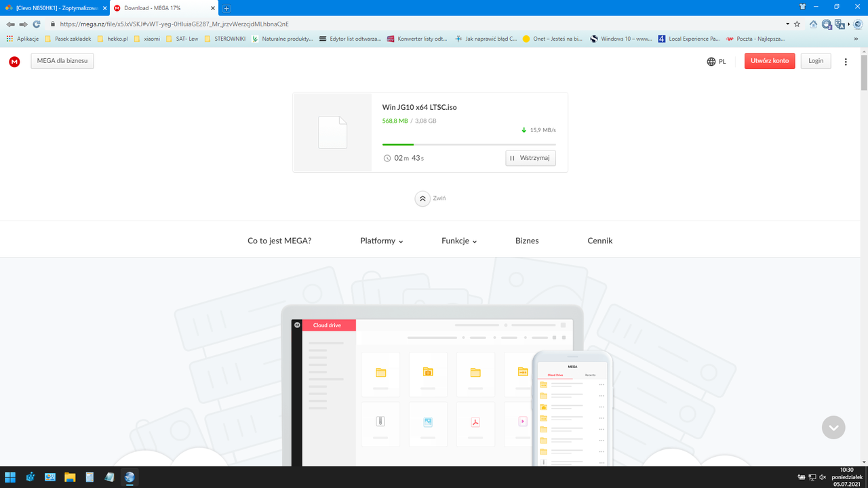Expand the Funkcje dropdown menu
The image size is (868, 488).
(x=459, y=241)
